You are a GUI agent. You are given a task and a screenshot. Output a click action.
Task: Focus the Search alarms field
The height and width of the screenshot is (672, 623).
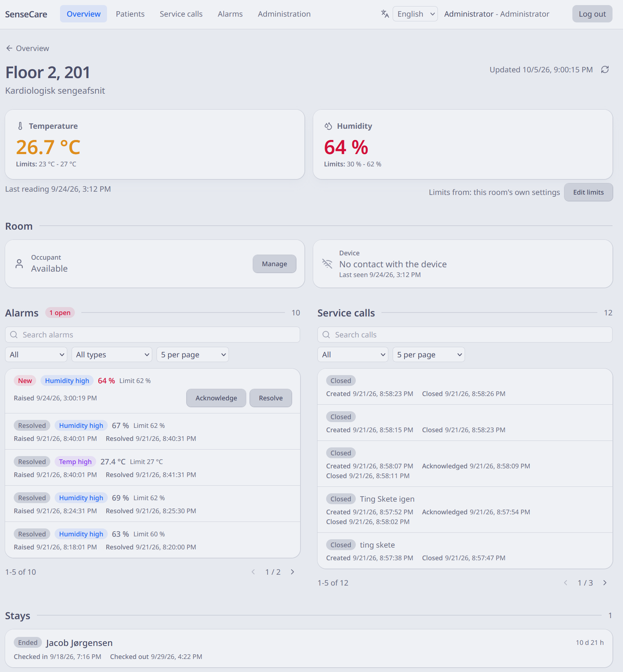pos(153,335)
